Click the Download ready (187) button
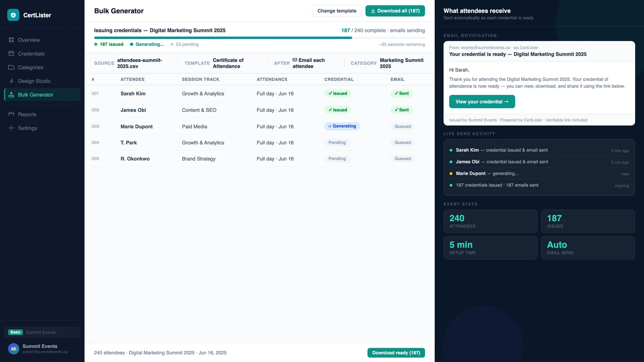This screenshot has height=362, width=644. click(396, 353)
